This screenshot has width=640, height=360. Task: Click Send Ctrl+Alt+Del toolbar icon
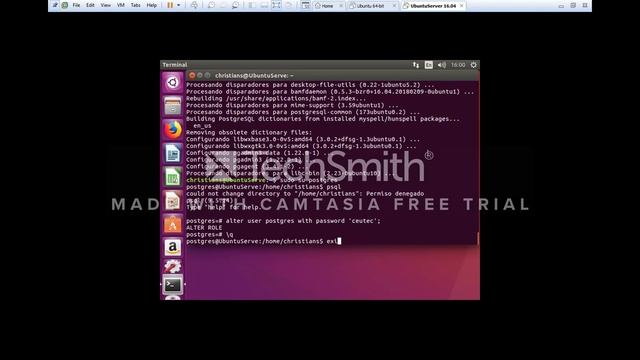pyautogui.click(x=194, y=5)
